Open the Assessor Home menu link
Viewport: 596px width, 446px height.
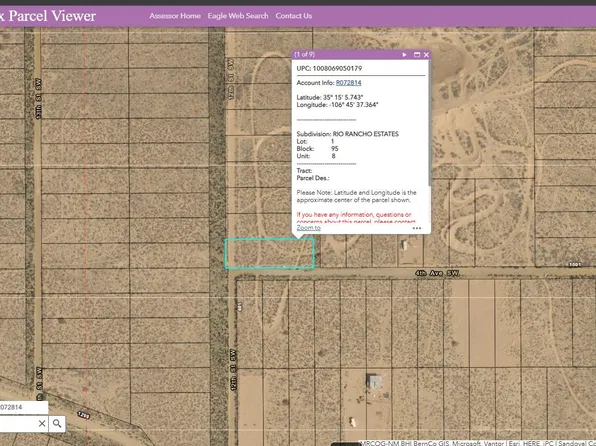175,16
